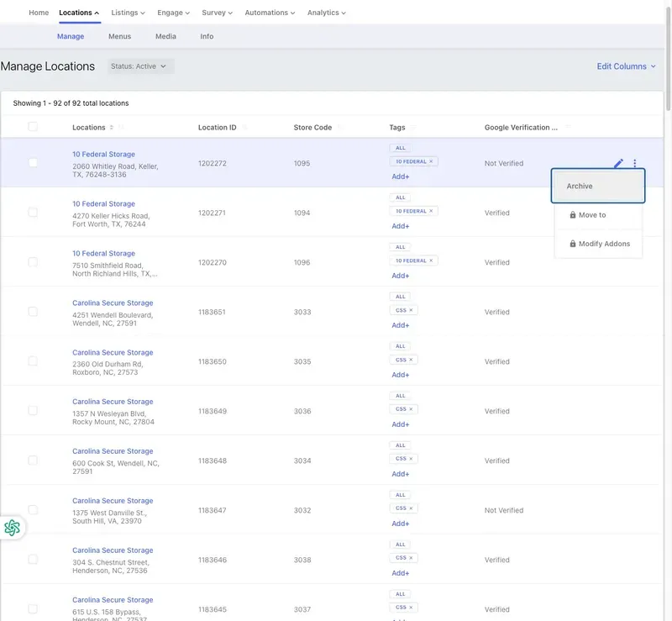
Task: Select Modify Addons menu entry
Action: tap(598, 244)
